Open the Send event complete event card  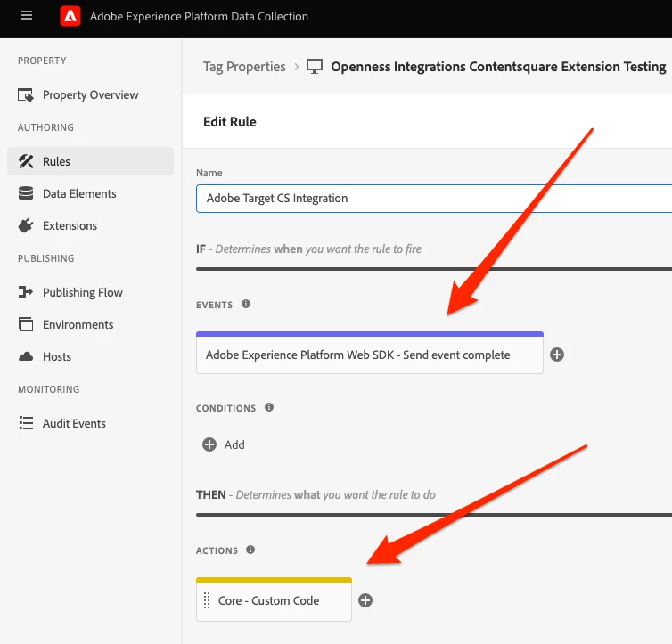click(x=370, y=353)
